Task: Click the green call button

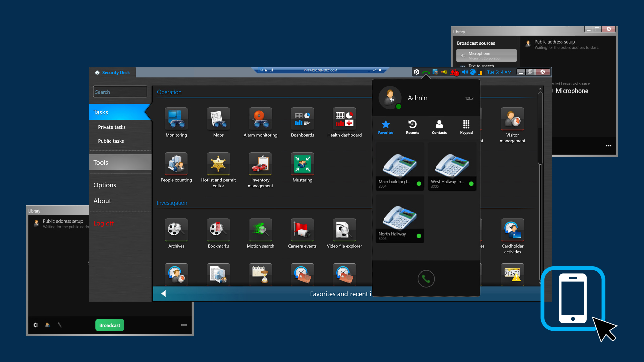Action: pos(426,279)
